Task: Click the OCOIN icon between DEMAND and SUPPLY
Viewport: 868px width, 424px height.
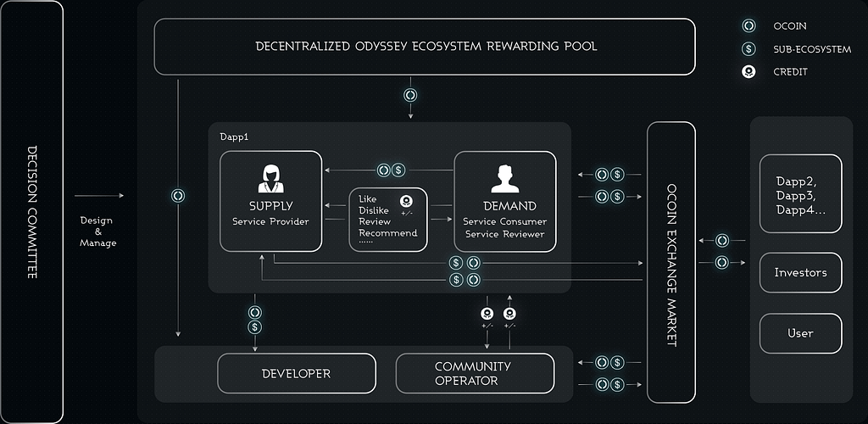Action: point(384,170)
